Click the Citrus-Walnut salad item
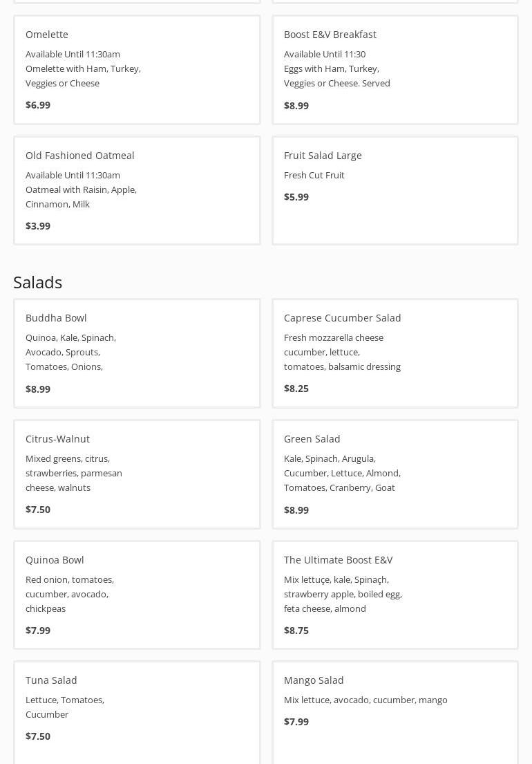532x764 pixels. (x=137, y=474)
